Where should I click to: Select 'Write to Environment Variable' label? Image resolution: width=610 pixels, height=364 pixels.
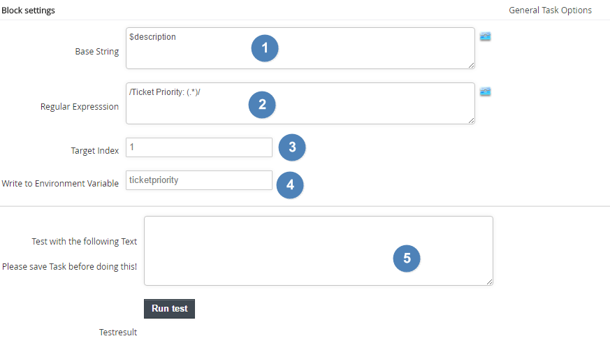tap(60, 183)
